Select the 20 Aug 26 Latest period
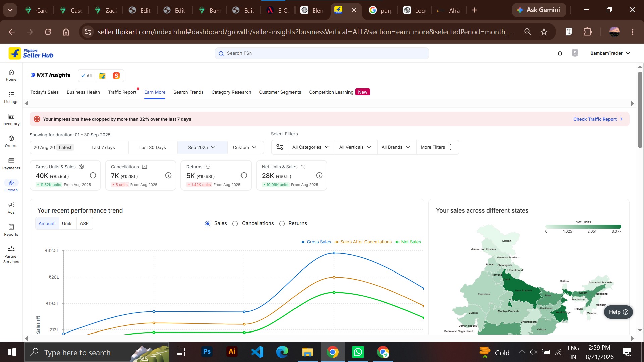The image size is (644, 362). click(54, 147)
